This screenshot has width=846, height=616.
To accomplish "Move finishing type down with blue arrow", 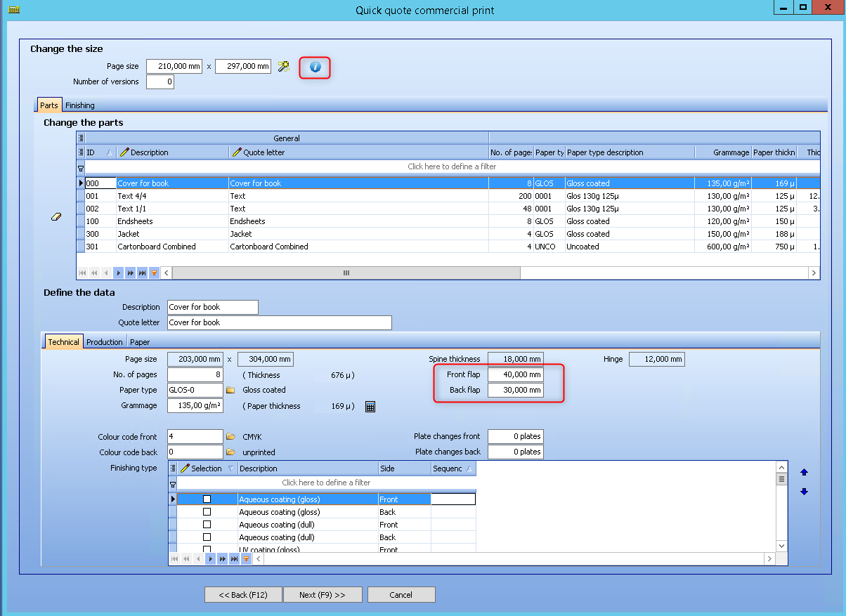I will (804, 492).
